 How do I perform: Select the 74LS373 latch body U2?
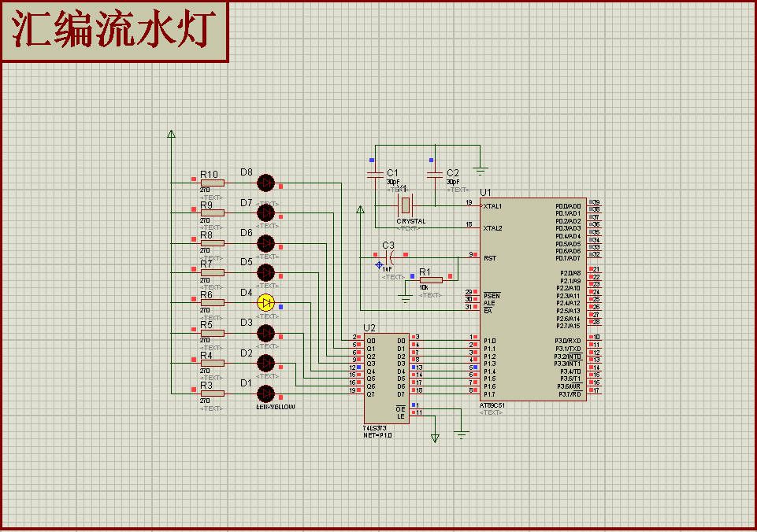(x=387, y=378)
